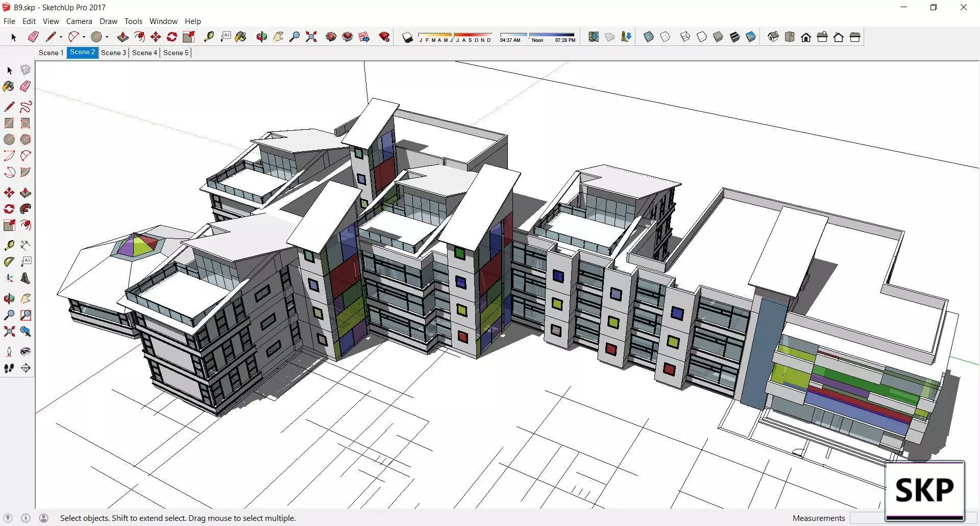Viewport: 980px width, 526px height.
Task: Open the Edit menu
Action: pyautogui.click(x=29, y=21)
